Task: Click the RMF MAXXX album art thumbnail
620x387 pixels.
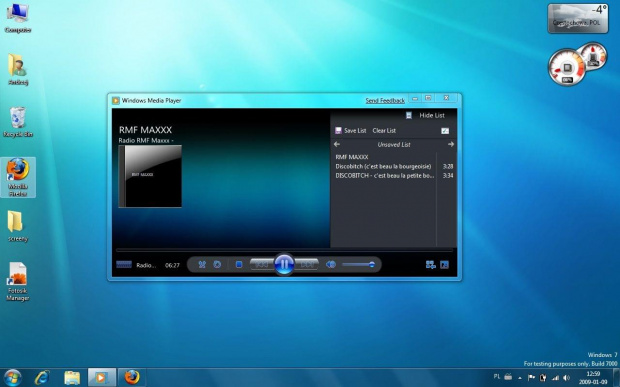Action: [150, 176]
